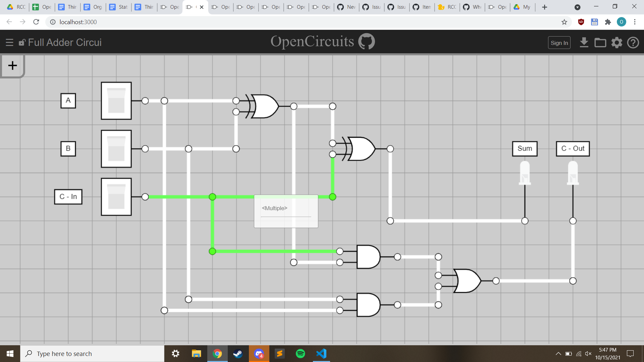
Task: Switch to the My Drive browser tab
Action: click(x=522, y=7)
